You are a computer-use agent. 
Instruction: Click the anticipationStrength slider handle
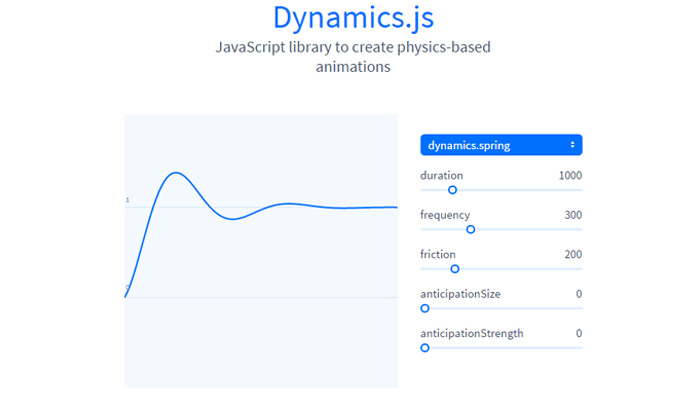pos(425,348)
